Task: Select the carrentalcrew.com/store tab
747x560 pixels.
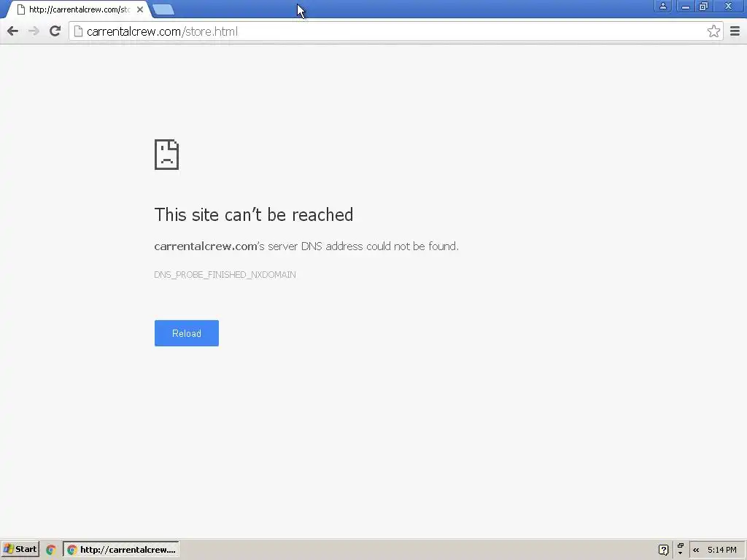Action: pos(79,9)
